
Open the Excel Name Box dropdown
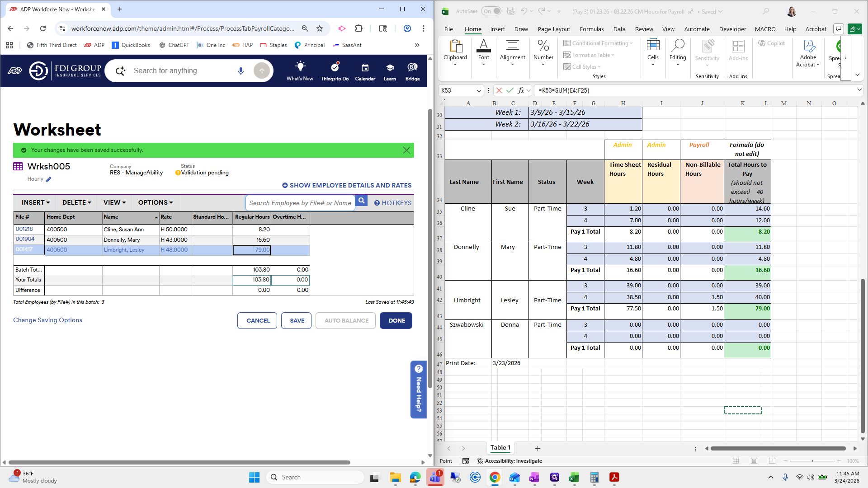click(x=479, y=91)
